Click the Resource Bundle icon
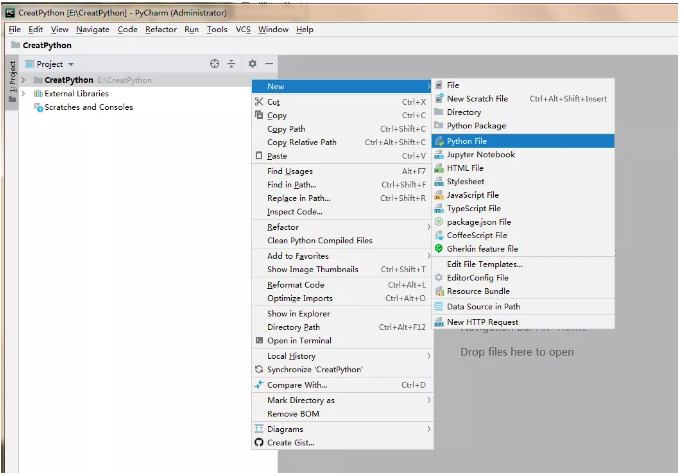 [439, 291]
